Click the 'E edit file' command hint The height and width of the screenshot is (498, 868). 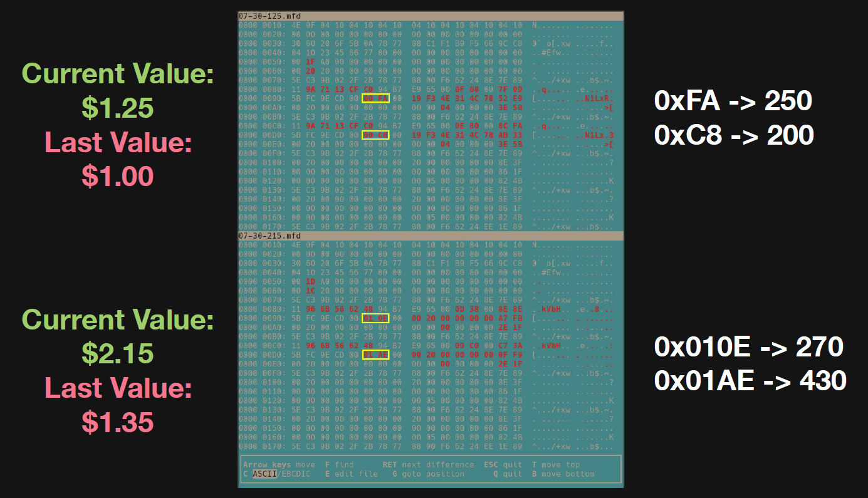coord(352,474)
